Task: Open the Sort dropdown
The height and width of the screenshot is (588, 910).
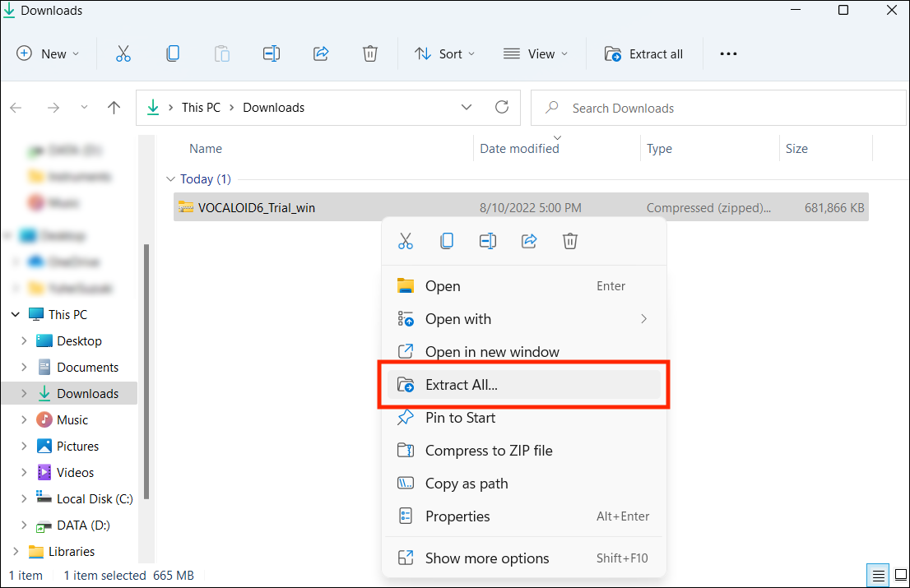Action: 445,54
